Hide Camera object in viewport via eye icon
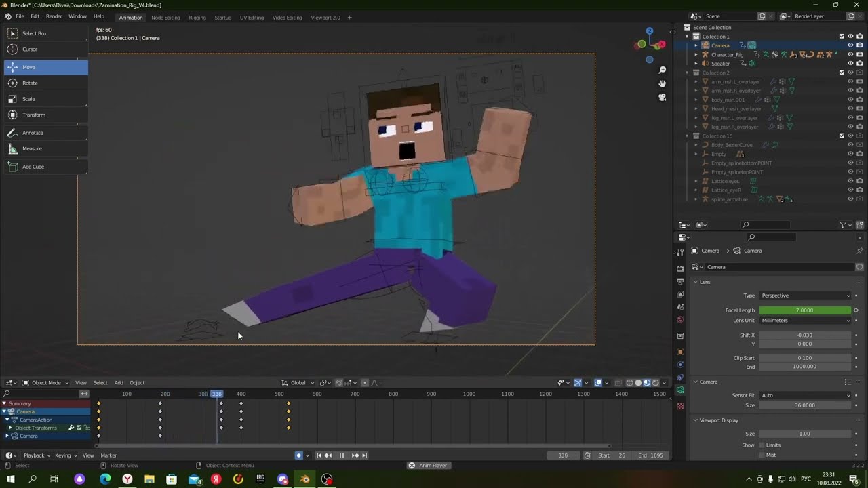Screen dimensions: 868x488 (850, 45)
